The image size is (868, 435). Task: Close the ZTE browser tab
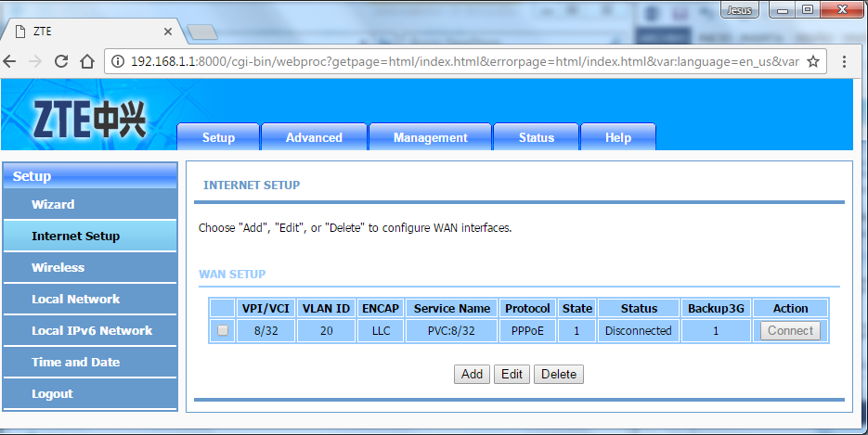tap(168, 32)
